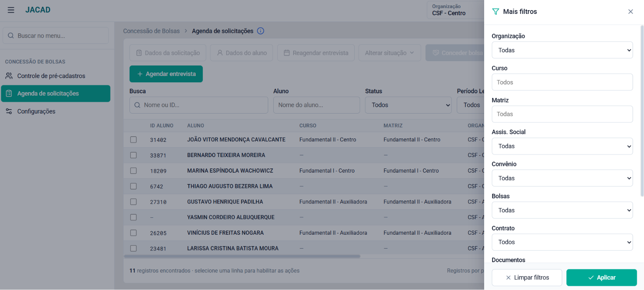Open the Convênio dropdown

tap(562, 178)
